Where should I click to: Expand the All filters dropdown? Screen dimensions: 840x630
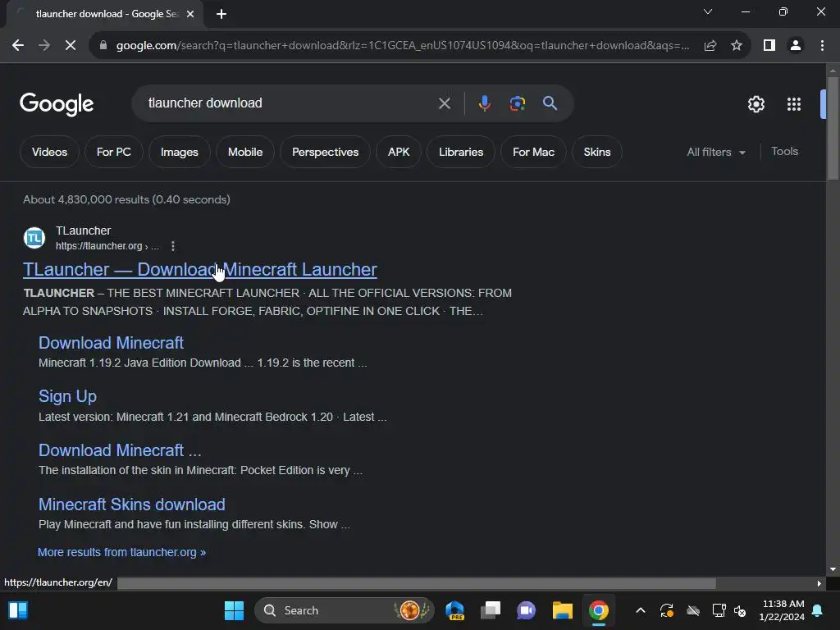coord(716,152)
